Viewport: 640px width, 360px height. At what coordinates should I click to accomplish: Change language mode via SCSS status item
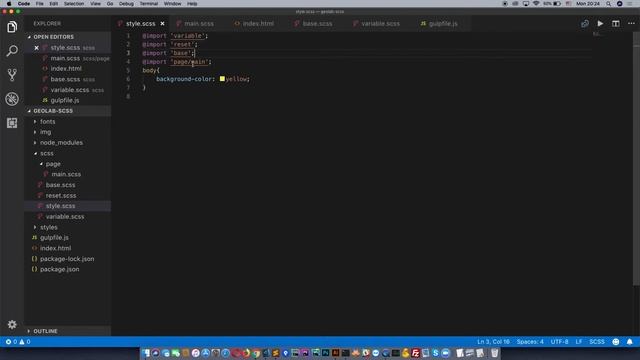click(x=597, y=342)
